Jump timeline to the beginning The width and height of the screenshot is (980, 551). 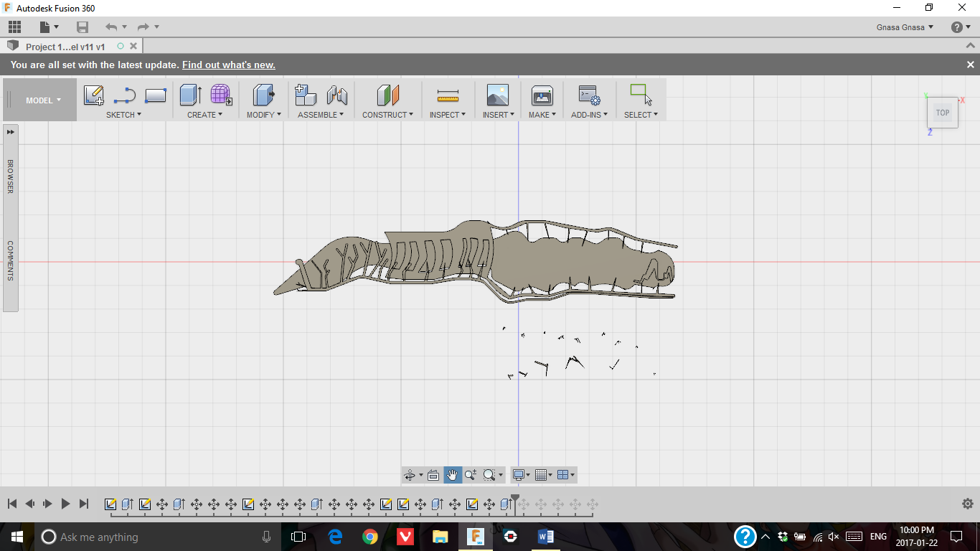[12, 504]
